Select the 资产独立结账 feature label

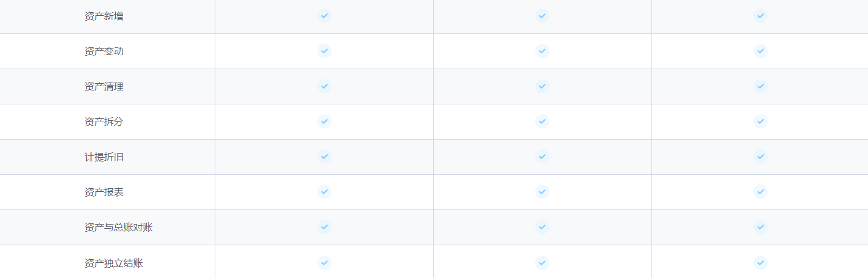click(x=113, y=263)
